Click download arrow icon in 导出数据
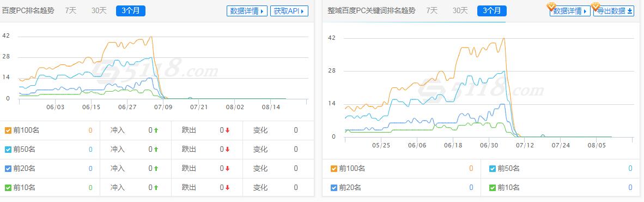This screenshot has height=202, width=644. [630, 11]
